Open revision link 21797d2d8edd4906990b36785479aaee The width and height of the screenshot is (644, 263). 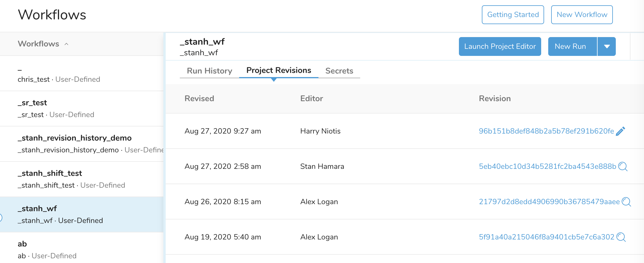(549, 202)
